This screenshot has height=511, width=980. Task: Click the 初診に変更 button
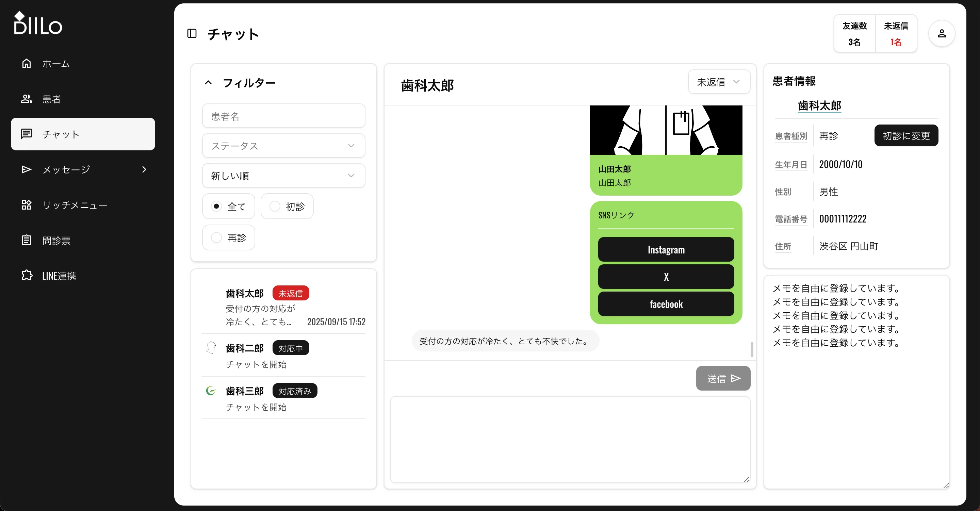[x=906, y=135]
